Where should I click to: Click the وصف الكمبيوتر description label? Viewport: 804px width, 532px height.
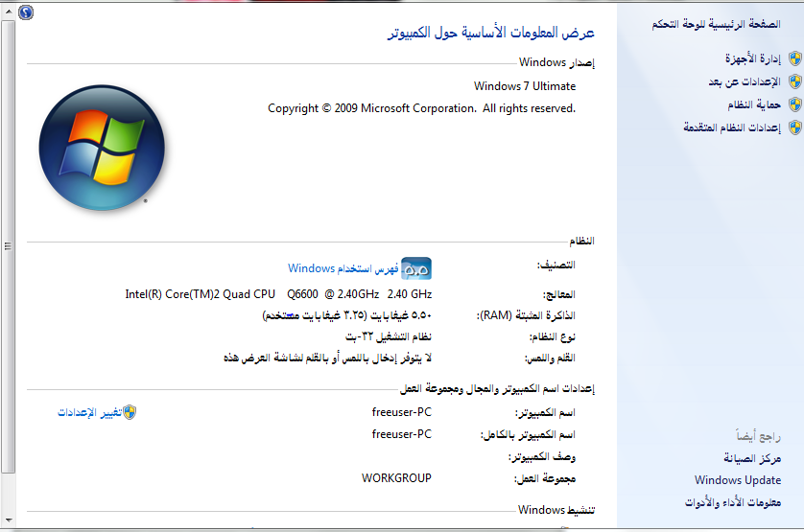(542, 456)
